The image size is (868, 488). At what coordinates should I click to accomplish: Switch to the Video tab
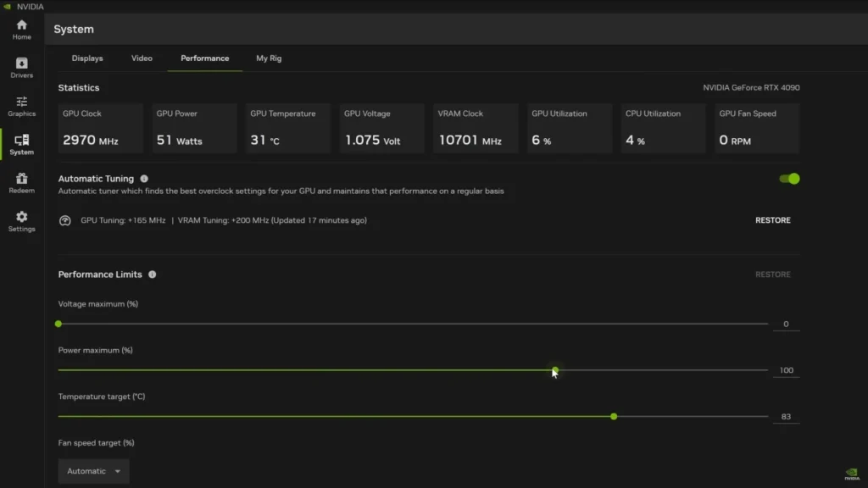(142, 58)
